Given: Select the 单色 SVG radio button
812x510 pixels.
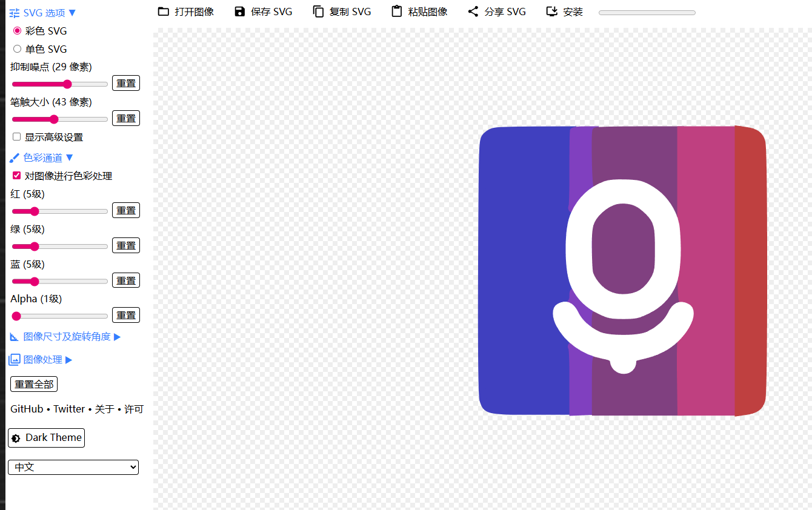Looking at the screenshot, I should pos(17,49).
